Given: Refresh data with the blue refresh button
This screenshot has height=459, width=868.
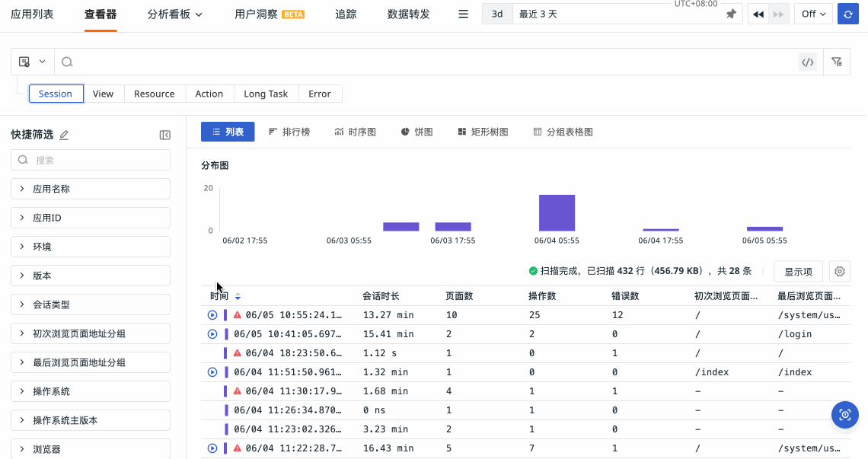Looking at the screenshot, I should [x=847, y=14].
